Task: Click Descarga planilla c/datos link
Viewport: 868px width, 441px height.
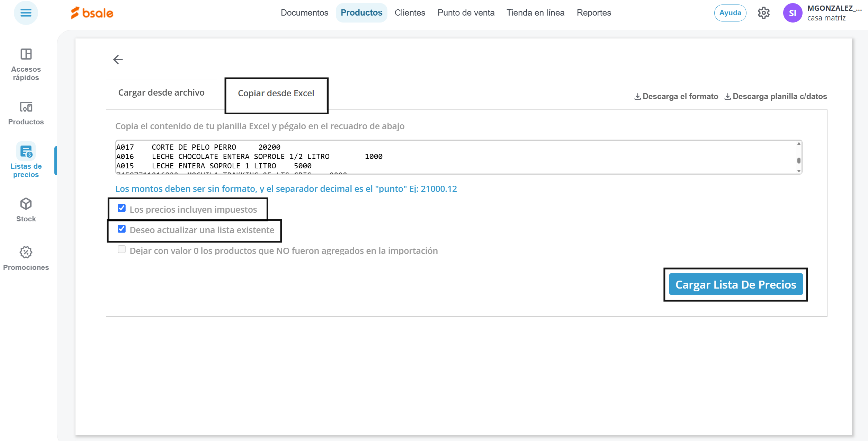Action: [x=776, y=97]
